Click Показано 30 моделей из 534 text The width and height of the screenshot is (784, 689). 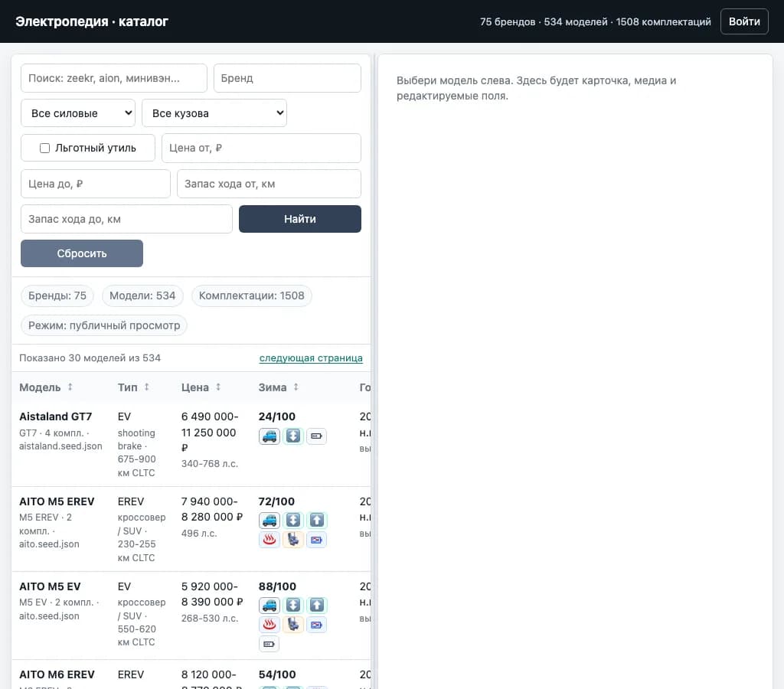[90, 358]
